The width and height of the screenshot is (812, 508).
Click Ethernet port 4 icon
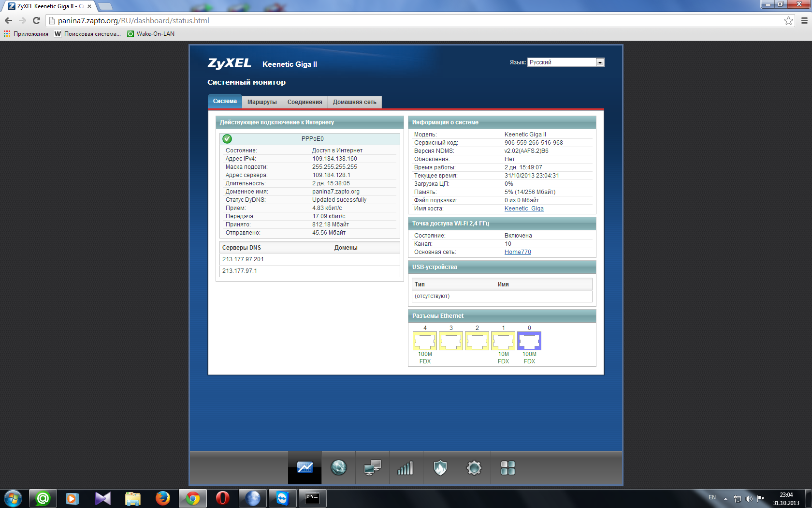pyautogui.click(x=425, y=341)
